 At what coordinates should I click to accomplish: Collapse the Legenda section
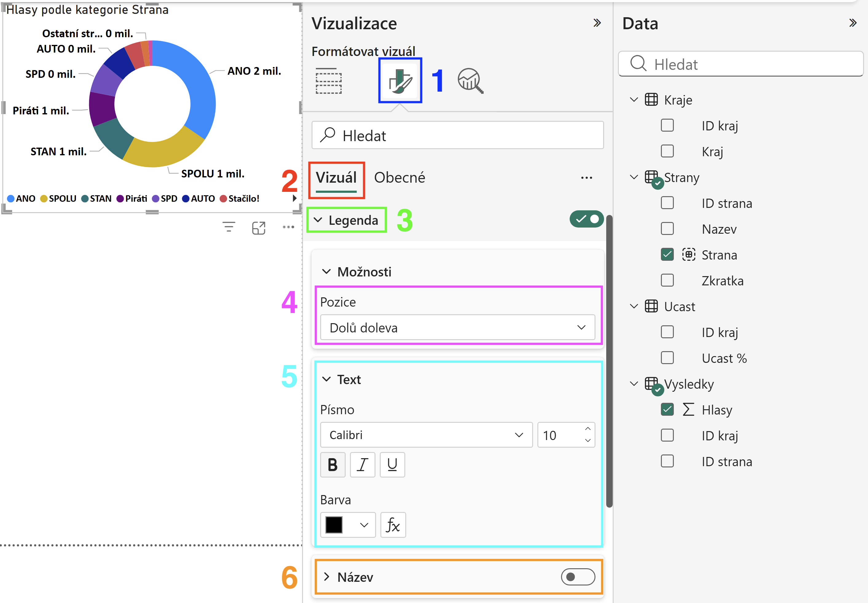(318, 220)
